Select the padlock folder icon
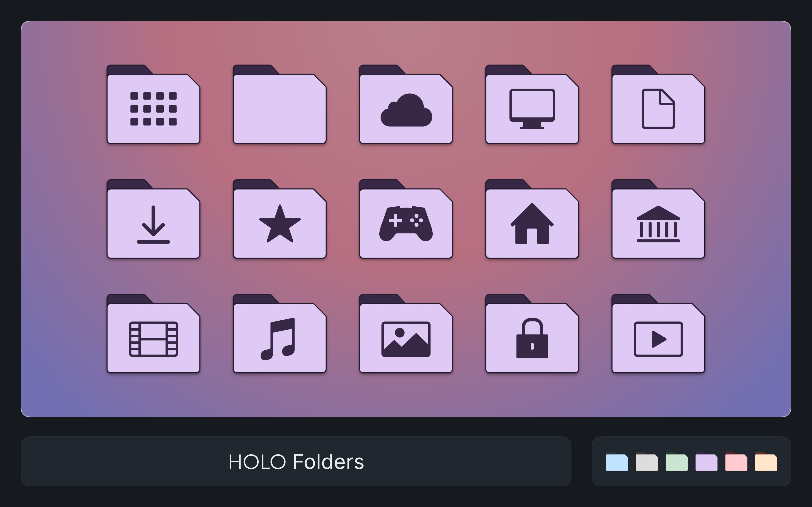This screenshot has height=507, width=812. [x=532, y=334]
